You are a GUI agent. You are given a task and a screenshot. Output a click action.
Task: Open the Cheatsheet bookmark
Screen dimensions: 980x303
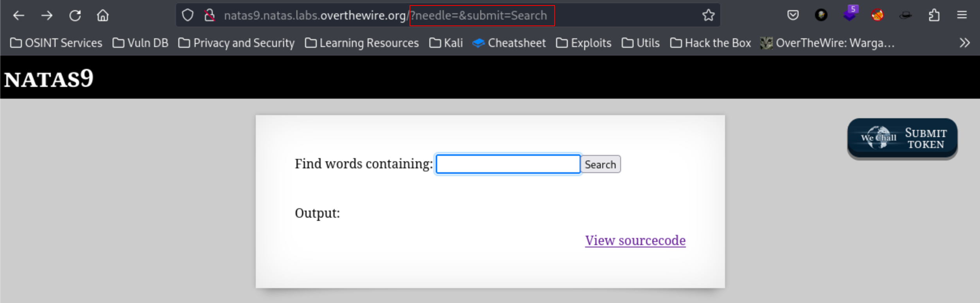509,43
